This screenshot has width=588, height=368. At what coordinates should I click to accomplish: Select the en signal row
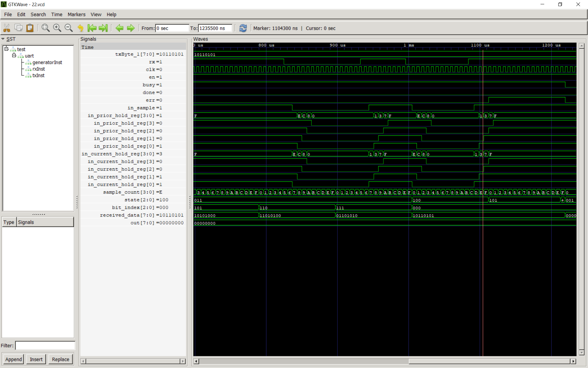coord(133,77)
